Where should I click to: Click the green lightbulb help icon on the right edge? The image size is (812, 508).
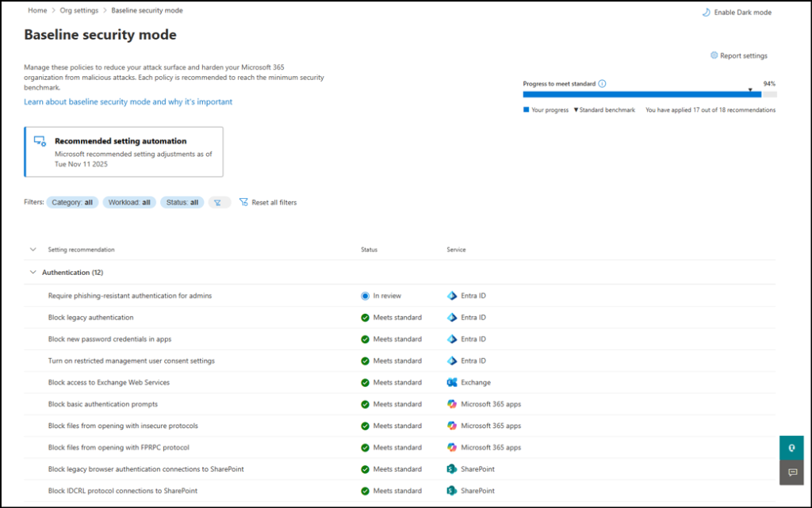[x=791, y=448]
